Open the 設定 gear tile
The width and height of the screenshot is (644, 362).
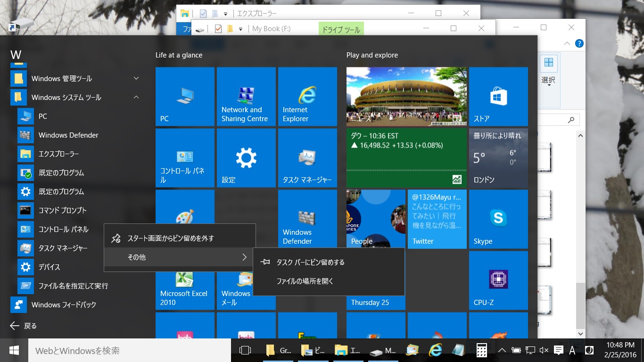(246, 158)
